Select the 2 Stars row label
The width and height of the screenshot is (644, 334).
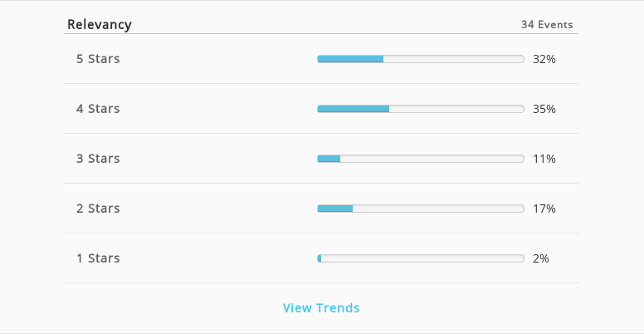click(98, 209)
